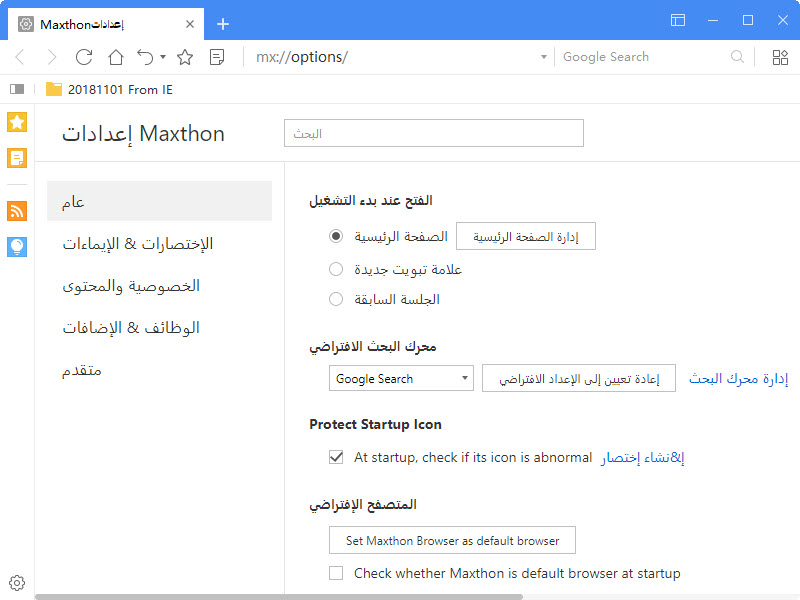
Task: Enable 'Check whether Maxthon is default browser at startup'
Action: [x=336, y=573]
